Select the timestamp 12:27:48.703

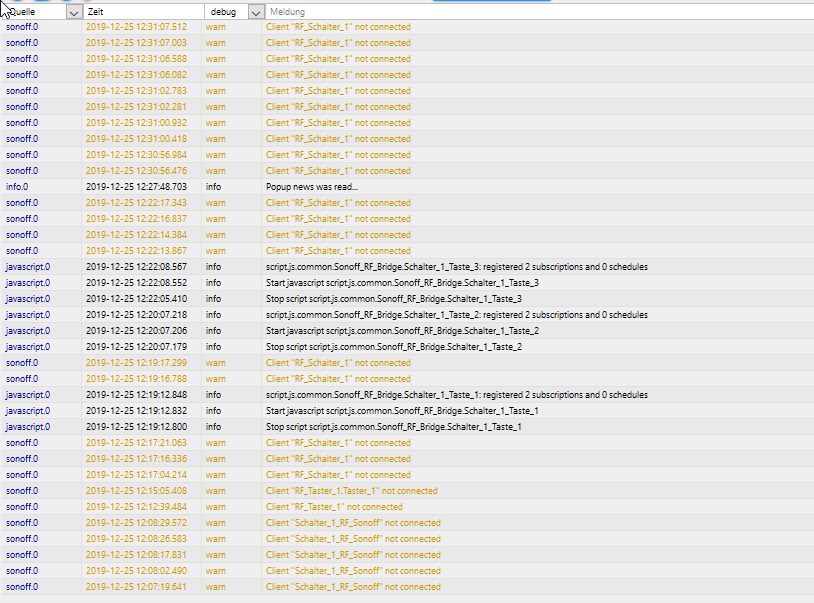click(x=136, y=187)
